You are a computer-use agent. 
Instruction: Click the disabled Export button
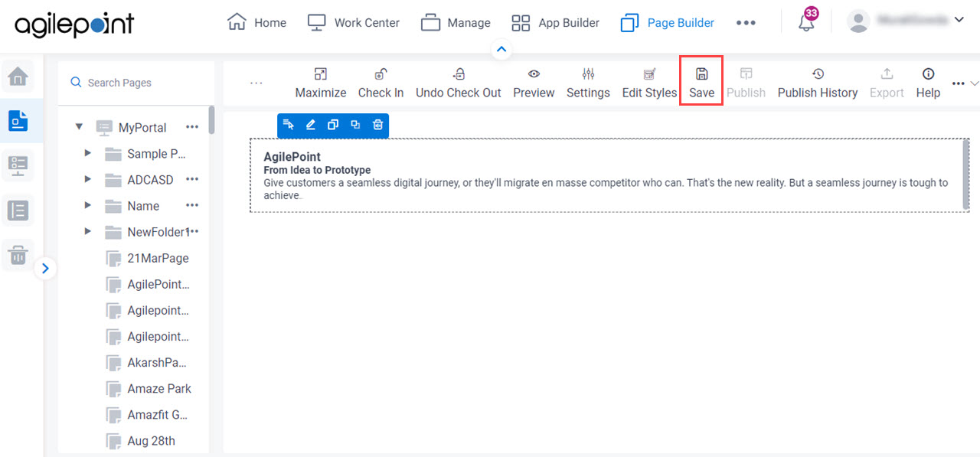[x=887, y=83]
